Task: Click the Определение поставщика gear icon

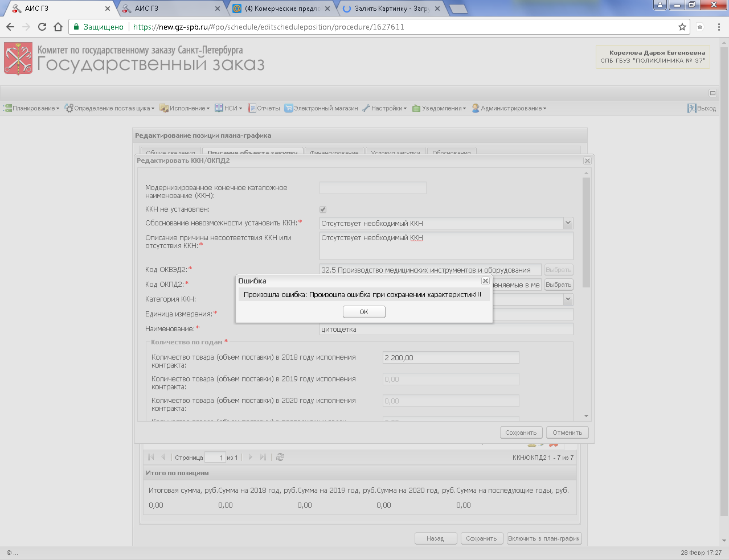Action: click(x=69, y=108)
